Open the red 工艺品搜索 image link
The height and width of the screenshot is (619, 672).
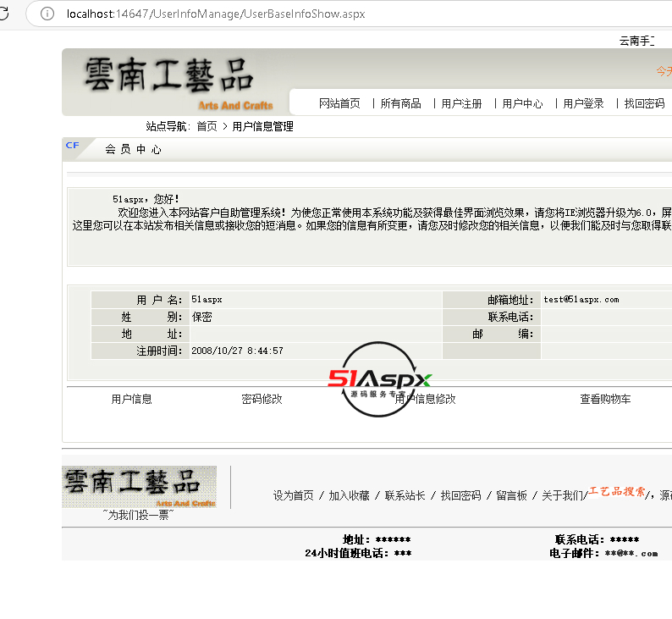pyautogui.click(x=617, y=492)
